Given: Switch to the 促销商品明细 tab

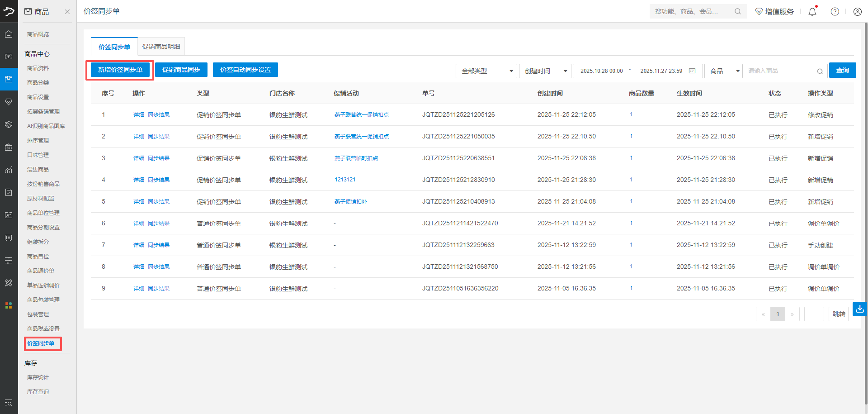Looking at the screenshot, I should [161, 47].
